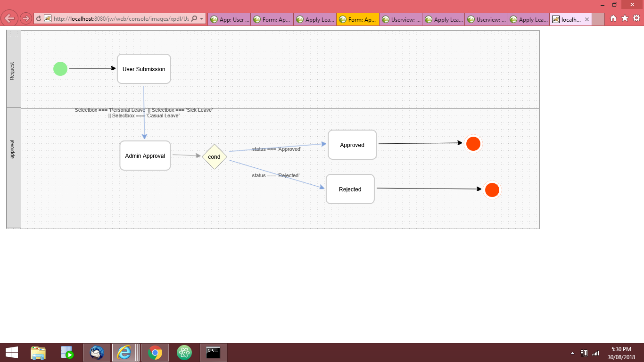Launch Google Chrome from the taskbar
Screen dimensions: 644x362
[x=155, y=353]
